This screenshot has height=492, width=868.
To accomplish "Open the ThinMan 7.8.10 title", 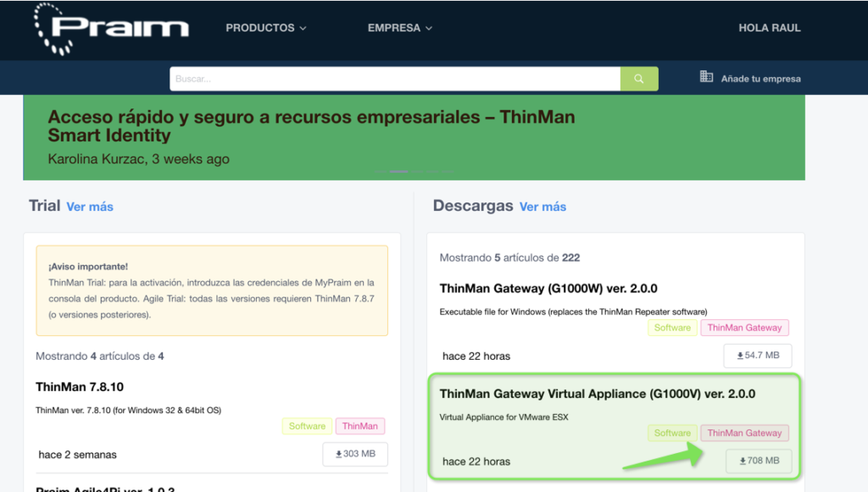I will pyautogui.click(x=80, y=387).
